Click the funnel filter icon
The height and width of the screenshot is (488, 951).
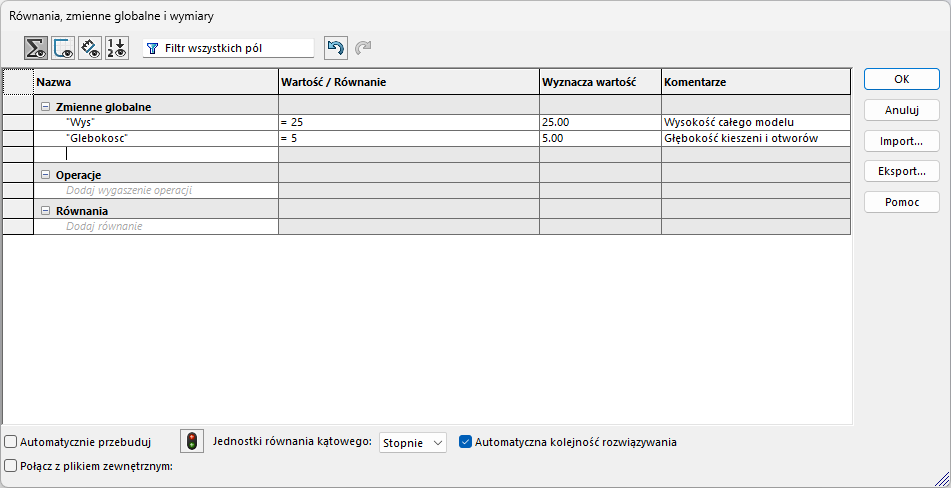point(153,48)
